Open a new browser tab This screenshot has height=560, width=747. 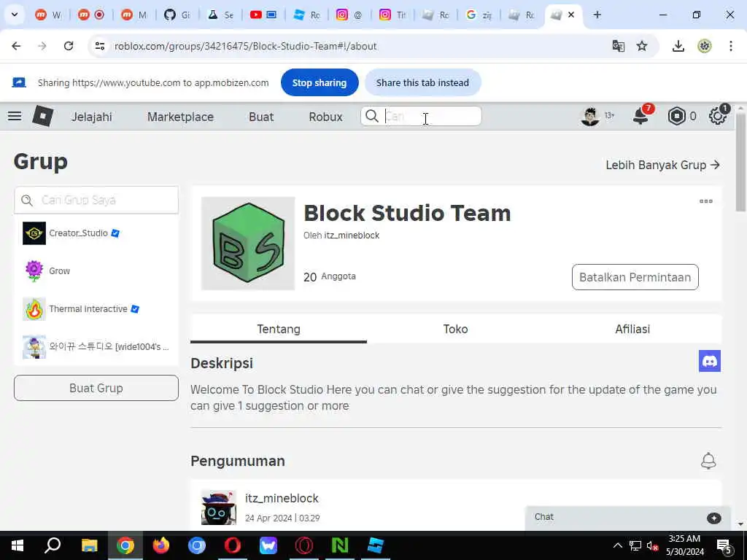[x=597, y=15]
